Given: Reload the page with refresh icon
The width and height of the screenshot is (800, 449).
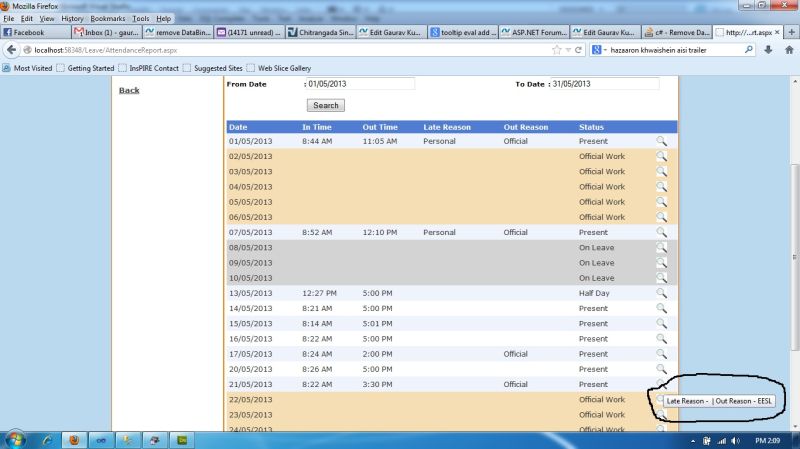Looking at the screenshot, I should pyautogui.click(x=578, y=50).
